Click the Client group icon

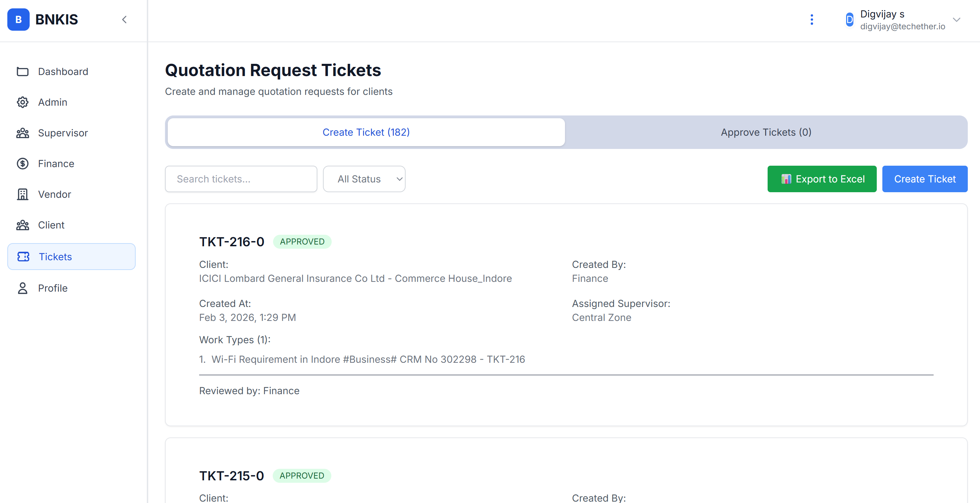[22, 225]
